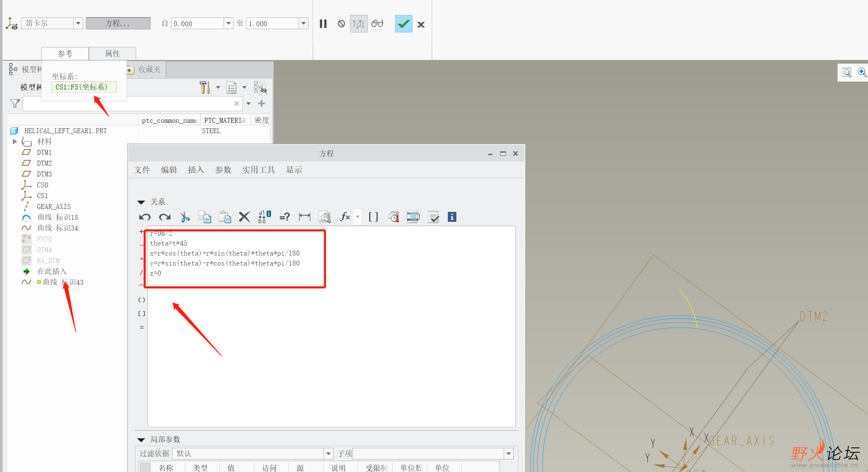868x472 pixels.
Task: Redo the last edit in the equation window
Action: pyautogui.click(x=165, y=217)
